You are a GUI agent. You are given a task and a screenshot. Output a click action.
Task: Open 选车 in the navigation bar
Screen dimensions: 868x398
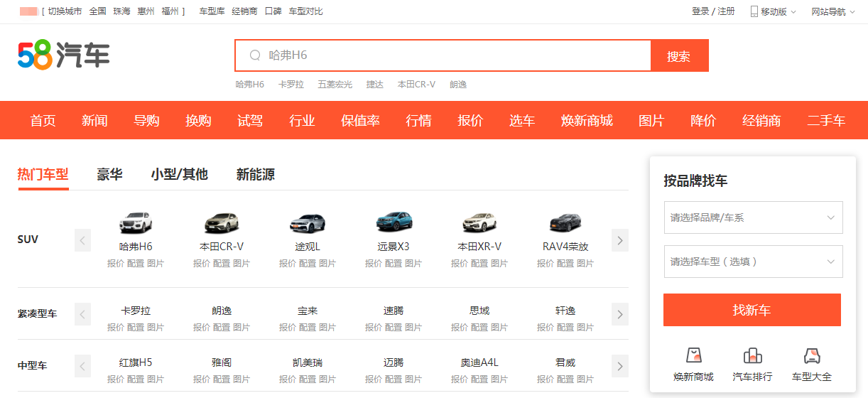pos(522,121)
